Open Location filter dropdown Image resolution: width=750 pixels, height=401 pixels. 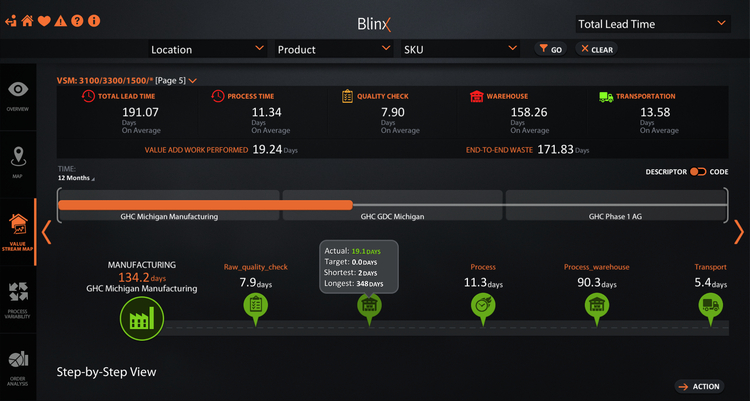click(207, 49)
